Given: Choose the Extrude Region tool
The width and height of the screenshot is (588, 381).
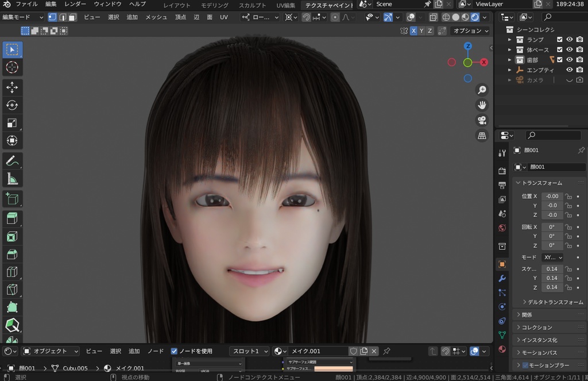Looking at the screenshot, I should 13,218.
